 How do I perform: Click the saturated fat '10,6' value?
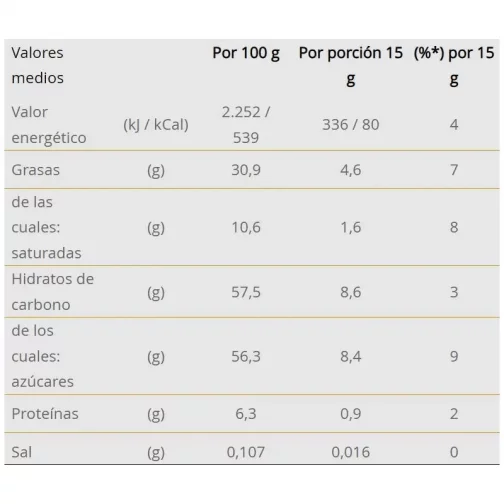tap(246, 227)
